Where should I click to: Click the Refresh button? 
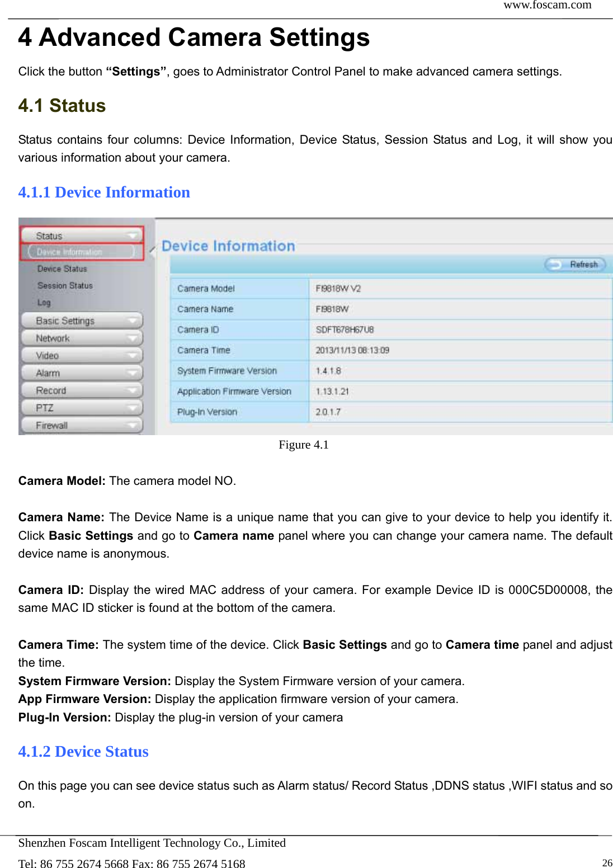[575, 265]
